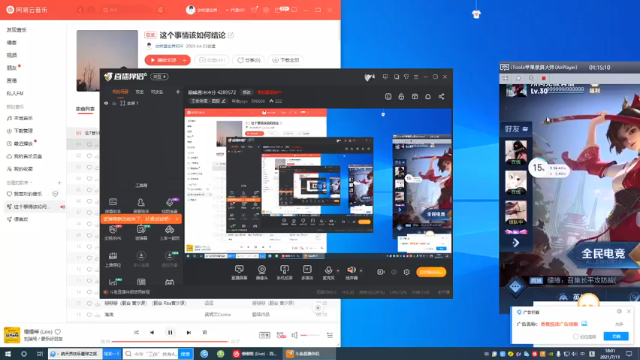640x360 pixels.
Task: Add phone screen-cast source
Action: pos(284,272)
